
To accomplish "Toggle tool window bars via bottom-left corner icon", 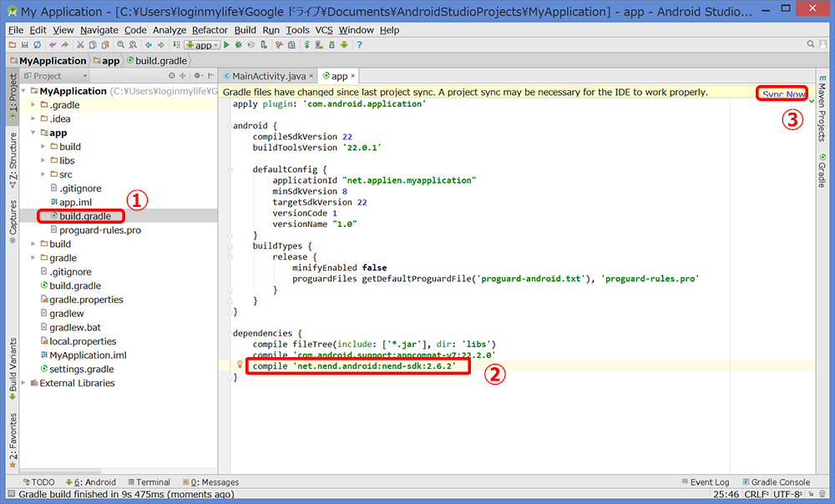I will coord(12,494).
